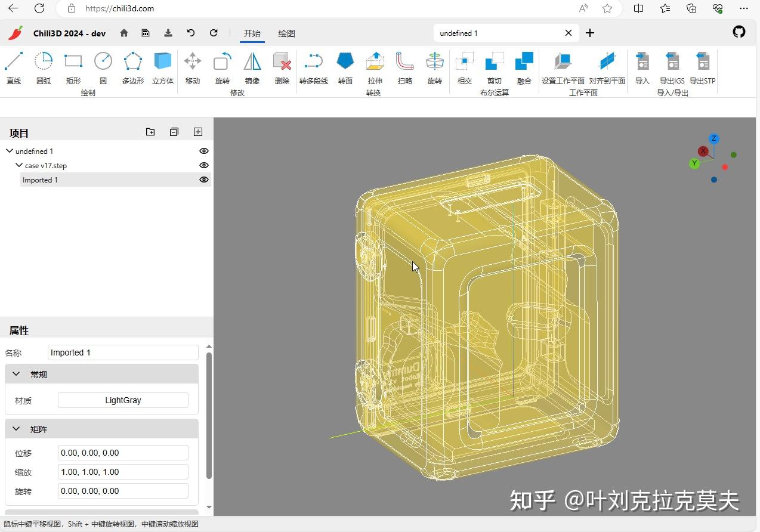Toggle visibility of Imported 1 node
This screenshot has width=760, height=532.
click(x=203, y=180)
